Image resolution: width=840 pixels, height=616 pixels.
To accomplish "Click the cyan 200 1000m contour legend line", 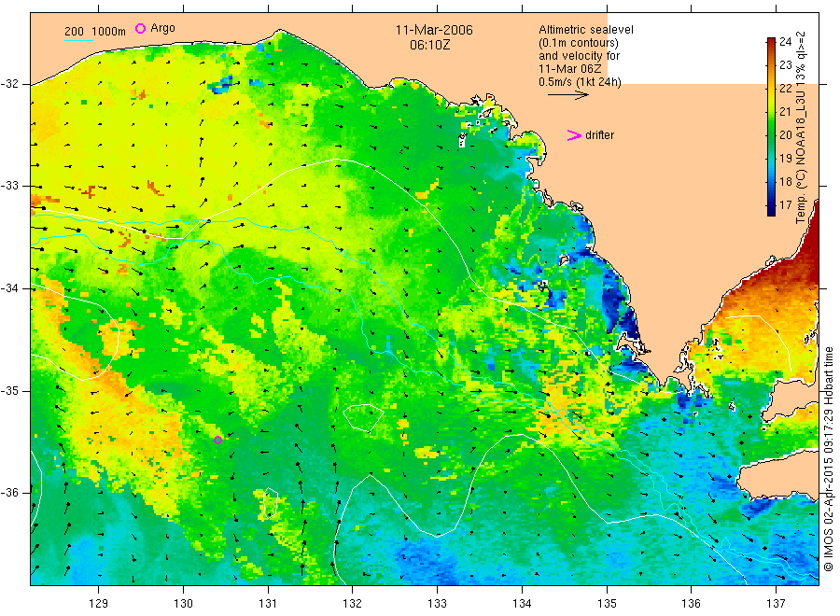I will pyautogui.click(x=78, y=40).
